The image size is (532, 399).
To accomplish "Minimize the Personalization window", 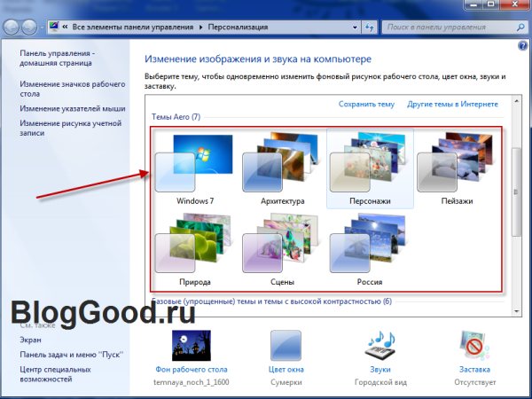I will (x=473, y=4).
